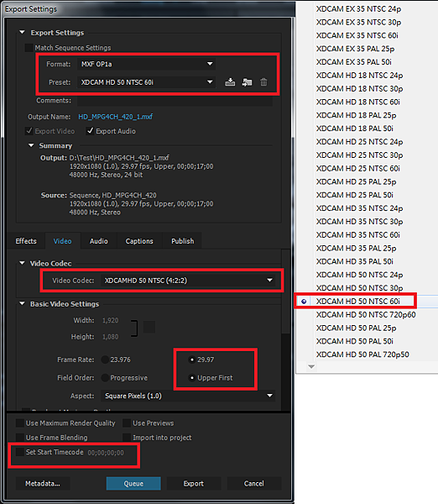Enable Use Frame Blending checkbox
The image size is (438, 504).
(x=20, y=438)
